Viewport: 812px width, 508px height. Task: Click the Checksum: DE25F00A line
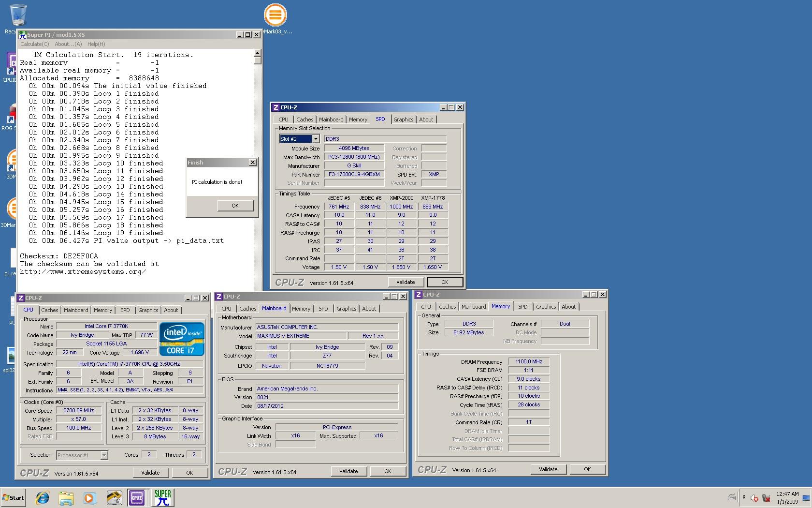tap(59, 256)
